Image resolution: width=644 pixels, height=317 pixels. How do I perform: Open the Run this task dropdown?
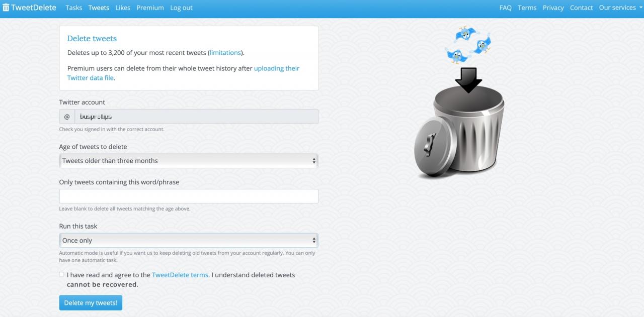(x=189, y=240)
